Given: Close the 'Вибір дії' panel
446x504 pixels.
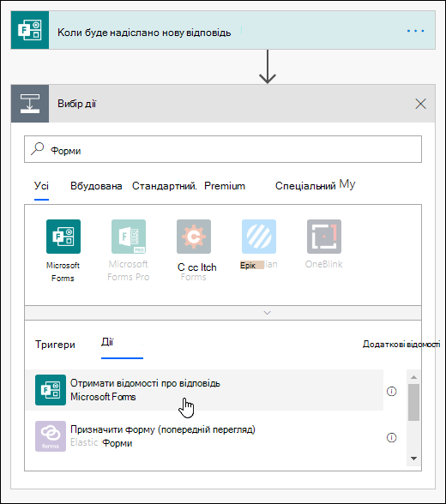Looking at the screenshot, I should 420,104.
